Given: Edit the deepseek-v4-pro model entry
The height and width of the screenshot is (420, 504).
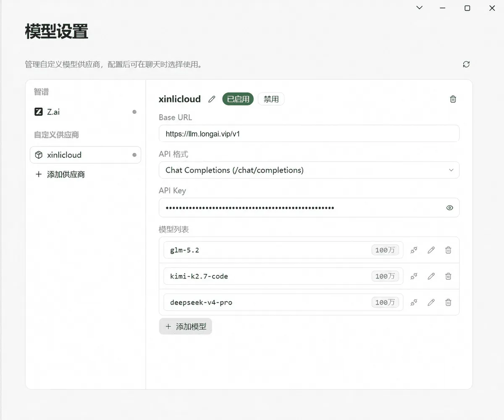Looking at the screenshot, I should pyautogui.click(x=431, y=302).
